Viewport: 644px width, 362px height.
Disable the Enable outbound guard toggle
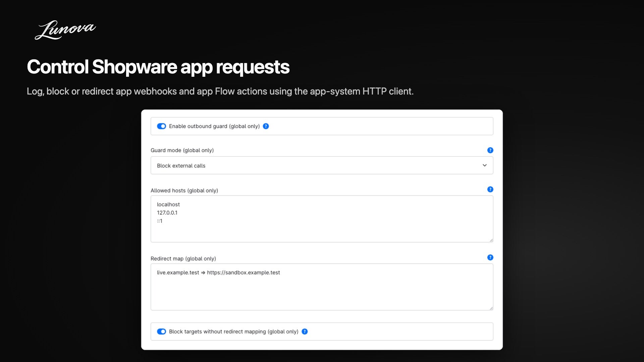point(161,126)
